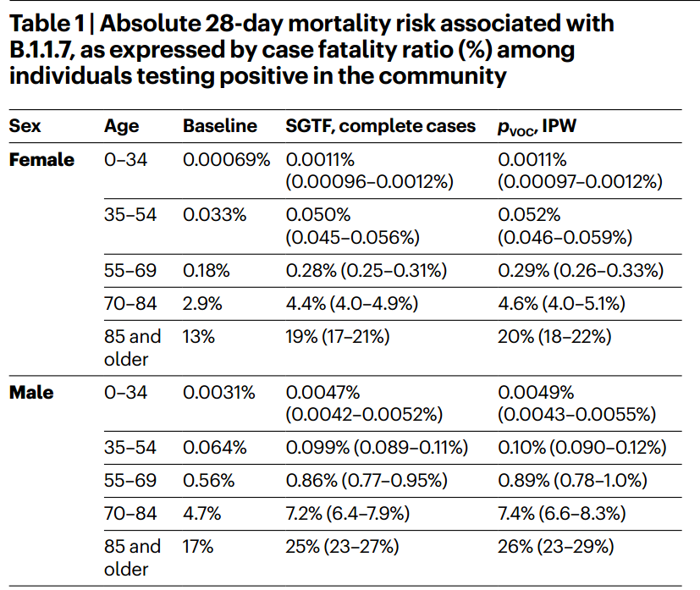
Task: Click the 20% (18–22%) cell
Action: (554, 336)
